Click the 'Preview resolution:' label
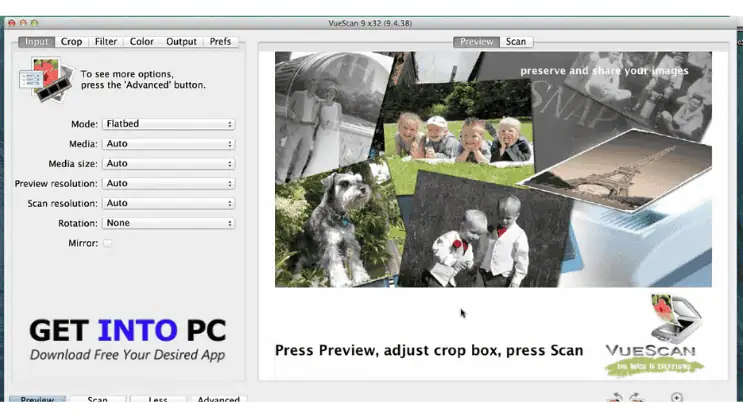 point(56,183)
